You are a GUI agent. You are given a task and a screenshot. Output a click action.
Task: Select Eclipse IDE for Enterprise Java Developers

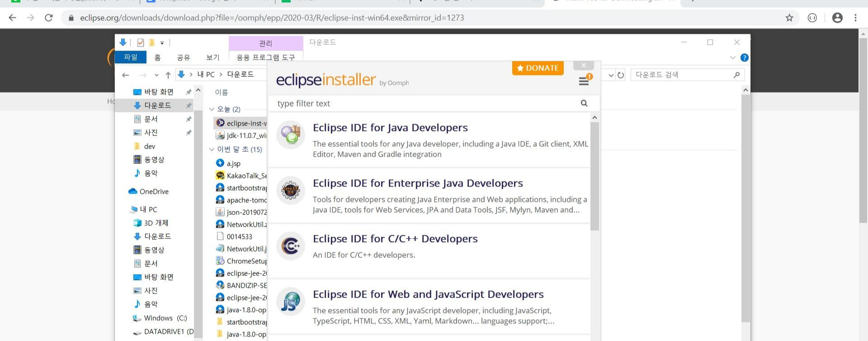point(418,183)
